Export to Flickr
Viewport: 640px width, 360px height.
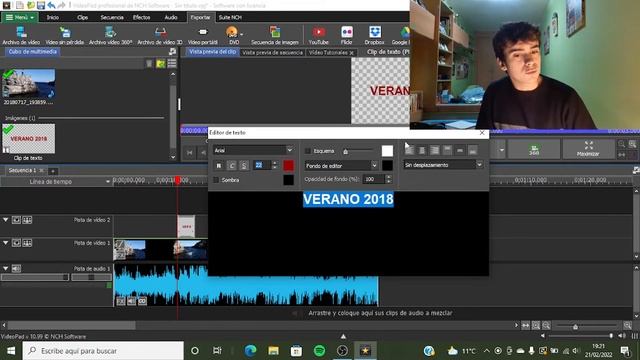point(347,35)
